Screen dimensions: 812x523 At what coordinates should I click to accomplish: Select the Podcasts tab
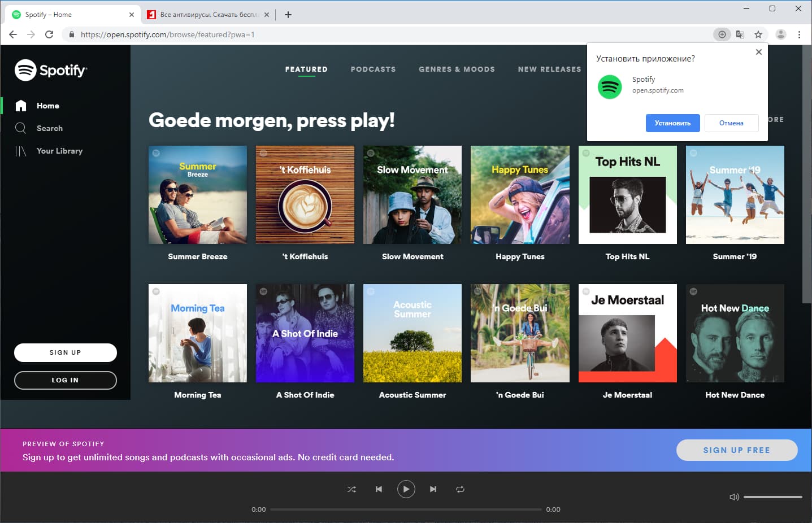373,69
